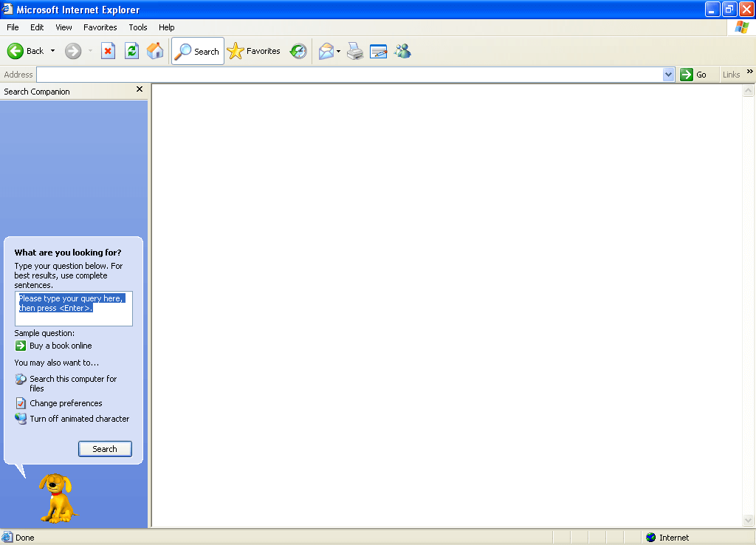
Task: Click the Internet Explorer title bar icon
Action: tap(7, 9)
